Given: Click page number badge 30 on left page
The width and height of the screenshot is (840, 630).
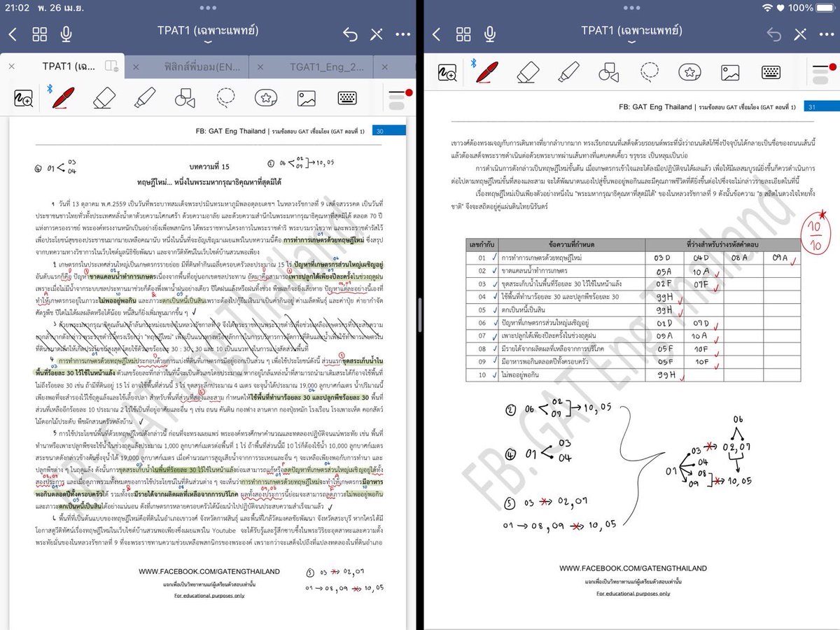Looking at the screenshot, I should 390,131.
